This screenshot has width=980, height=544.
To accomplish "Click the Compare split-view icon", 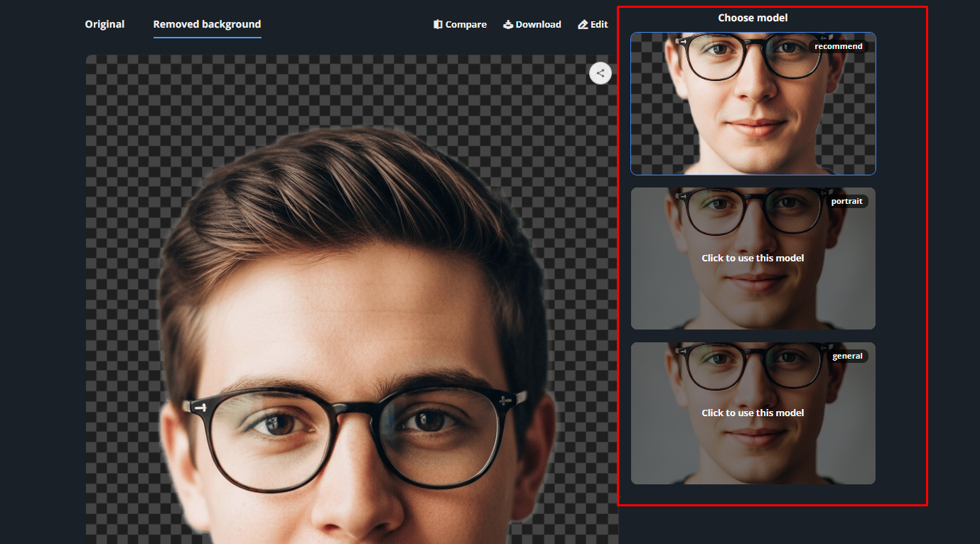I will (x=438, y=24).
